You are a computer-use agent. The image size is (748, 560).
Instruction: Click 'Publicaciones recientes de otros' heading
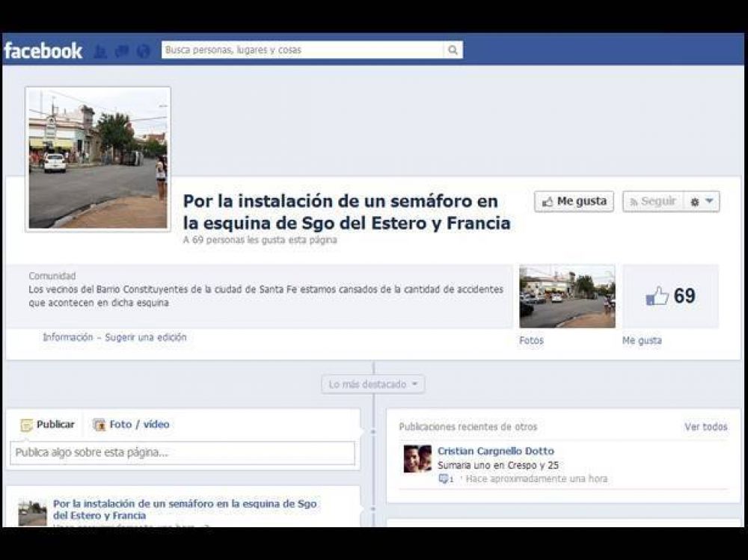click(x=468, y=426)
